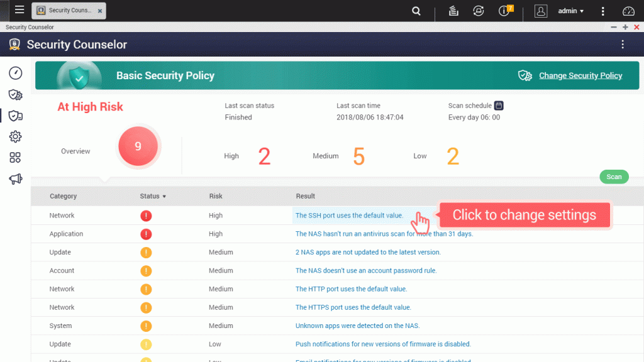Open the Security Counselor three-dot menu

pos(623,45)
